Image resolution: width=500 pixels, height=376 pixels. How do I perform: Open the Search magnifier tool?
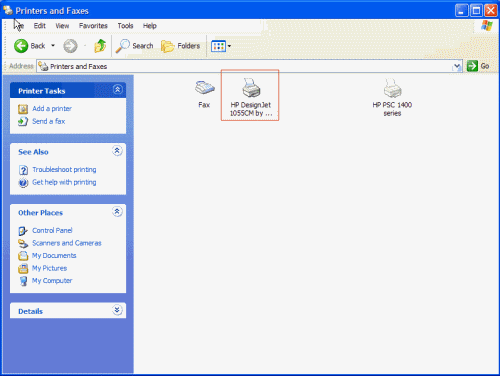pos(134,46)
